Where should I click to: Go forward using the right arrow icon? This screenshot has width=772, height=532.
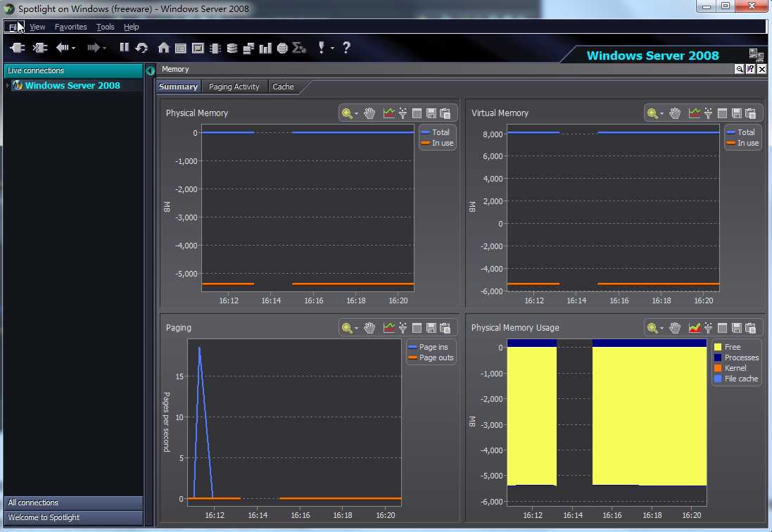(x=93, y=48)
